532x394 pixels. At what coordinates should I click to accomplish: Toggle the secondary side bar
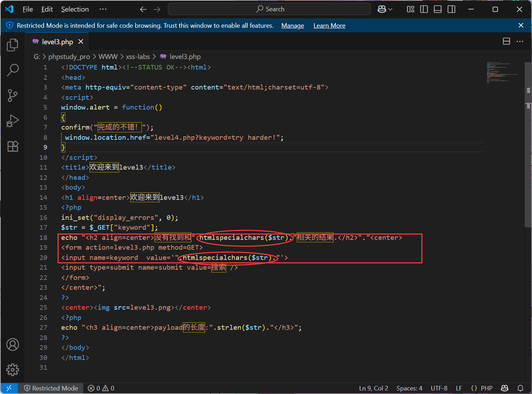click(x=452, y=9)
